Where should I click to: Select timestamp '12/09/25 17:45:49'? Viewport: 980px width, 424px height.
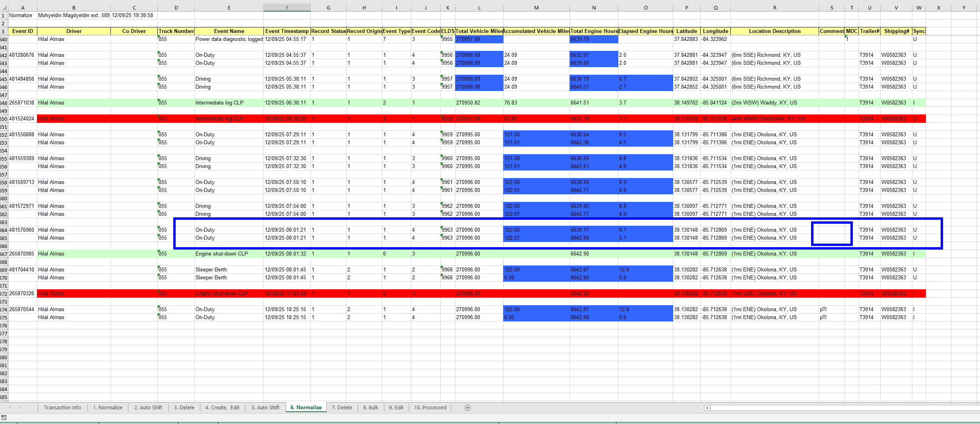point(287,294)
